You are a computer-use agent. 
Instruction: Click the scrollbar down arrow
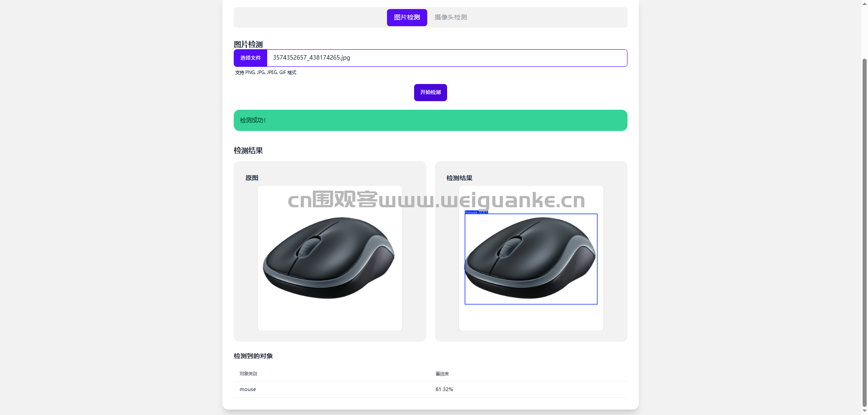pyautogui.click(x=864, y=411)
